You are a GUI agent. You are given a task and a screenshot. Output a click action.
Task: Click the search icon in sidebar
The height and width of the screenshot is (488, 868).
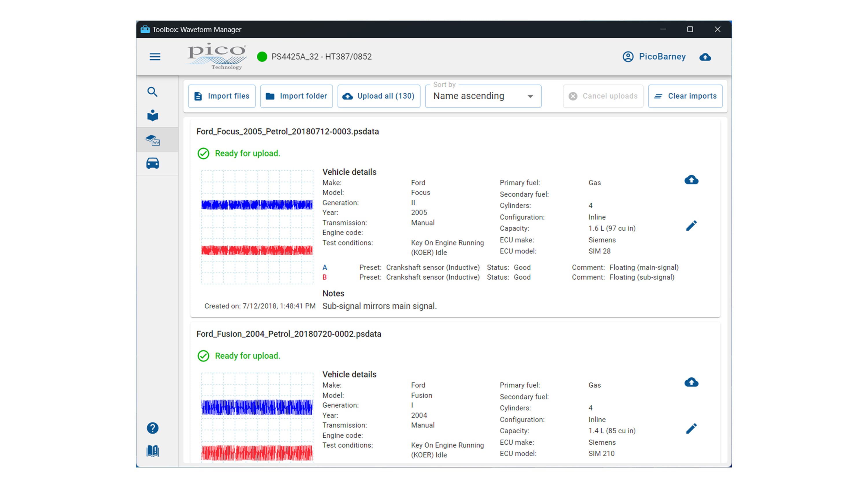[152, 92]
